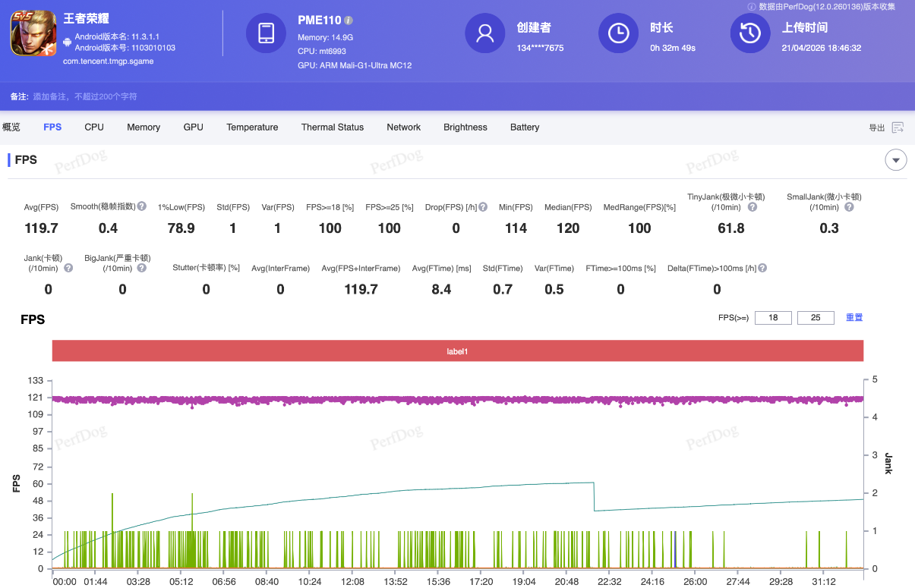
Task: Click help icon next to Smooth(稳帧指数)
Action: (142, 206)
